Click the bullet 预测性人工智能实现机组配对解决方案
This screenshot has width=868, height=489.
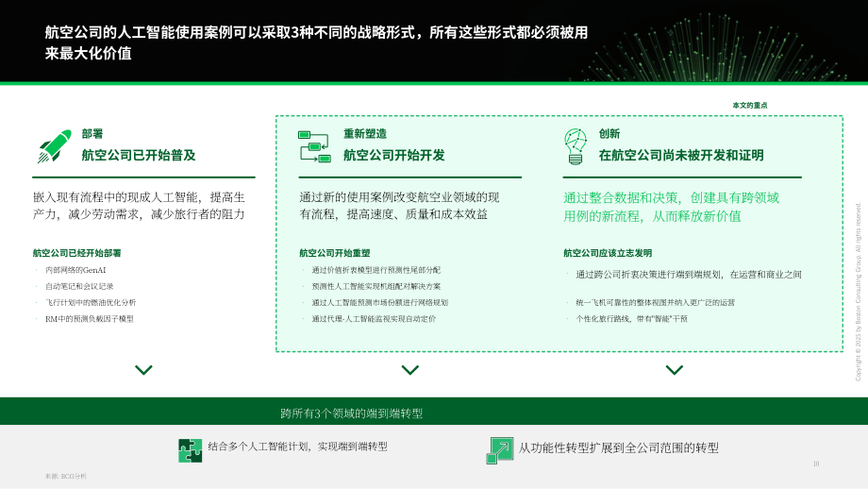click(x=376, y=286)
